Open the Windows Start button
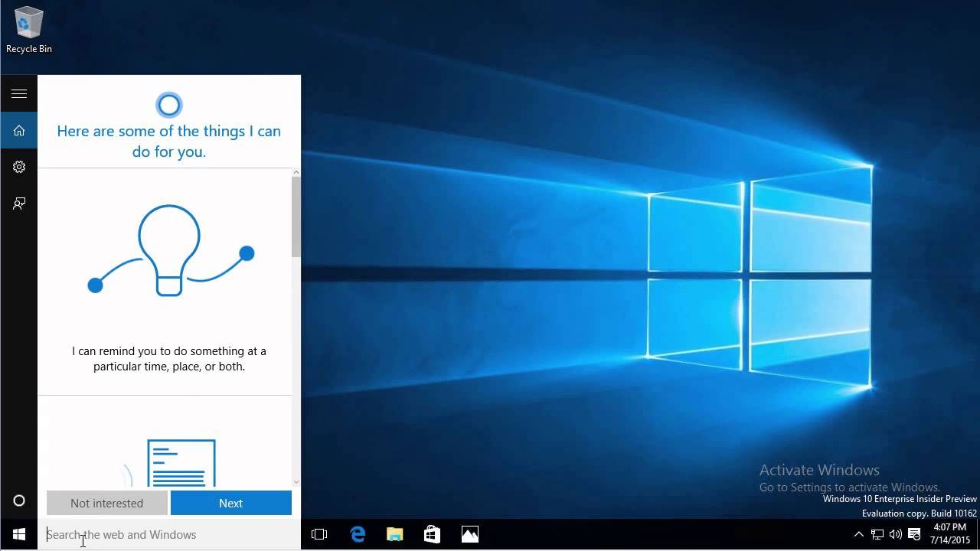Image resolution: width=980 pixels, height=551 pixels. (19, 534)
